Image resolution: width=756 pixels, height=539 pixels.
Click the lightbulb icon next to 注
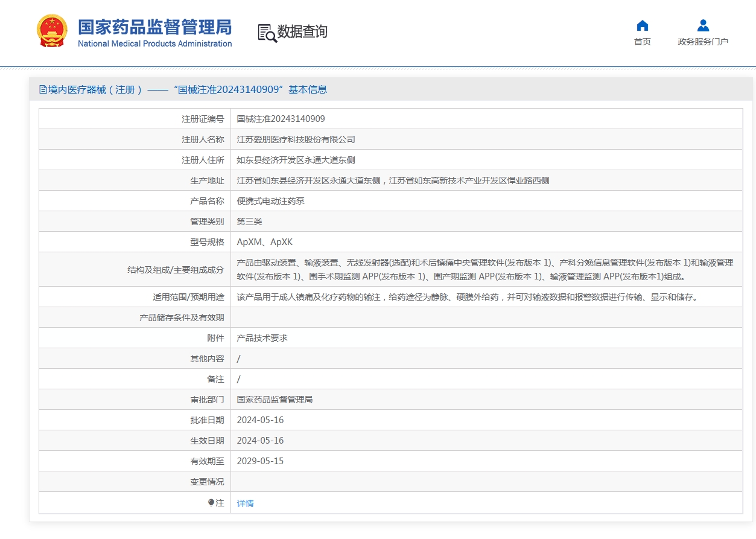pos(211,503)
